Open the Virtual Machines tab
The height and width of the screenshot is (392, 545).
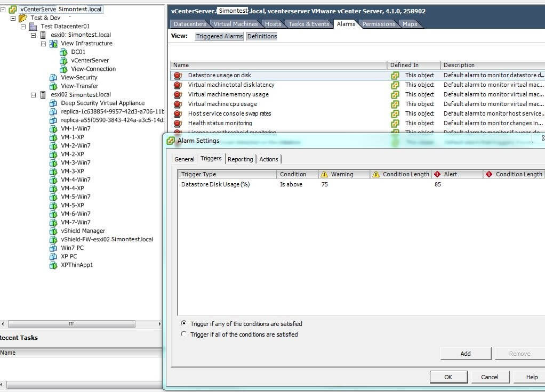click(236, 24)
